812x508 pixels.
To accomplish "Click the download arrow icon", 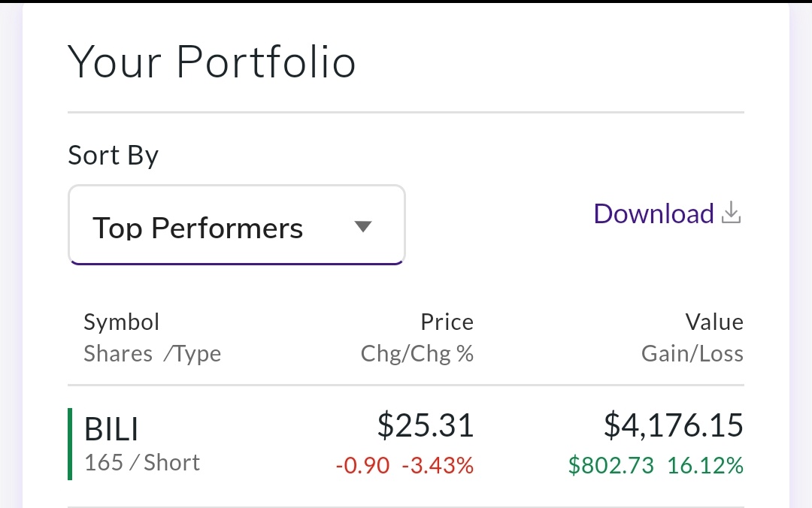I will coord(731,214).
